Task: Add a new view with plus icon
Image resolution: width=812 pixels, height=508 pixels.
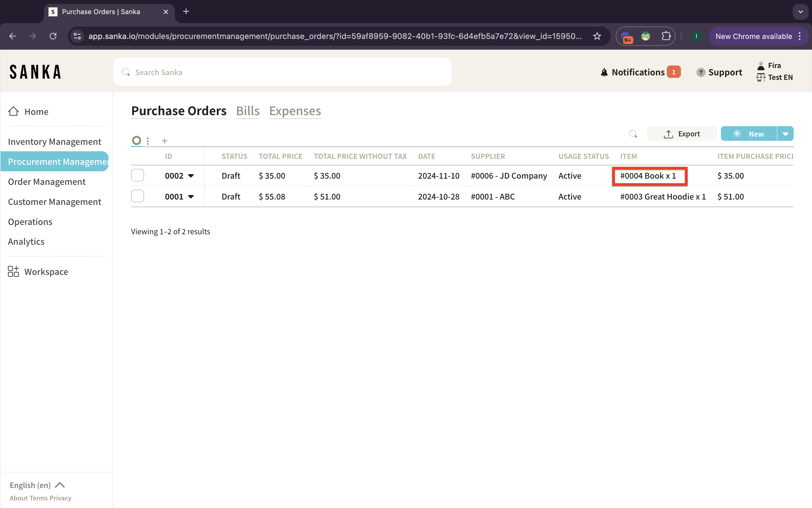Action: tap(164, 141)
